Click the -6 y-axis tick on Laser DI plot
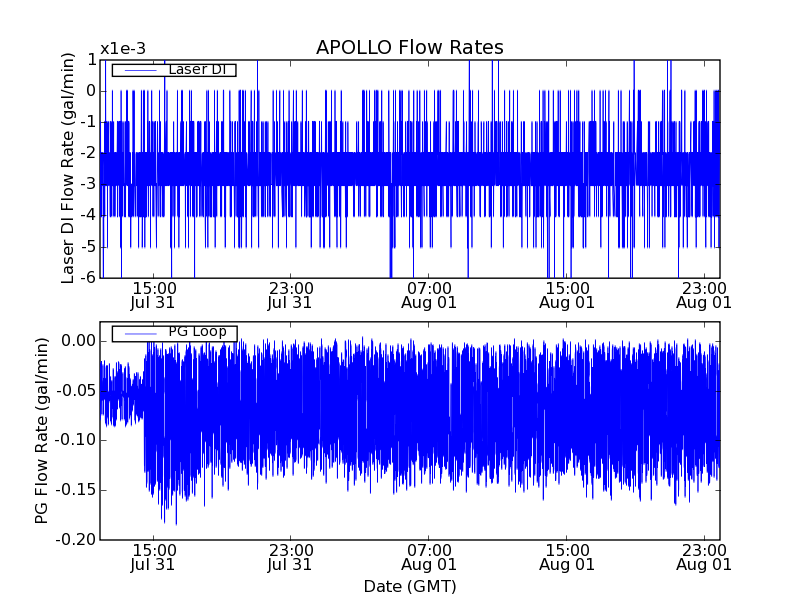 [88, 277]
